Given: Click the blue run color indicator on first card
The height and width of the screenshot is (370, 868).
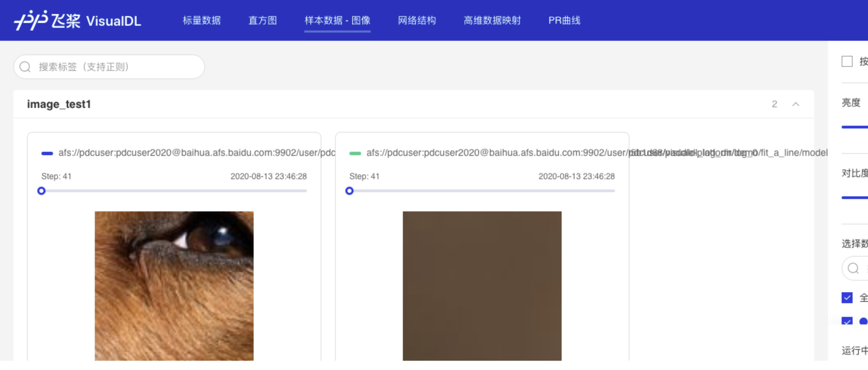Looking at the screenshot, I should click(x=47, y=153).
